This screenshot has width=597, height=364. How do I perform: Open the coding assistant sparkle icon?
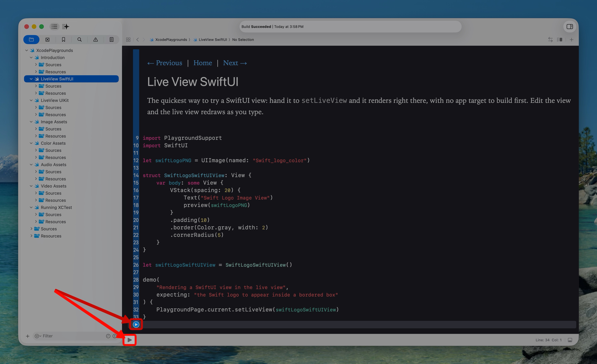click(x=66, y=27)
